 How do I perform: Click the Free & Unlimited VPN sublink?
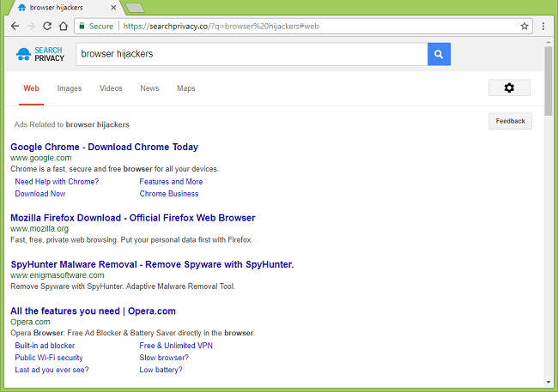click(x=175, y=346)
